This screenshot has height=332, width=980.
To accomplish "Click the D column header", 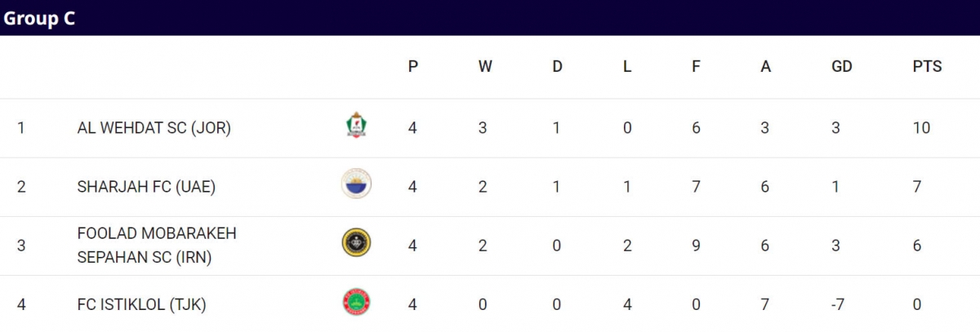I will pyautogui.click(x=557, y=67).
